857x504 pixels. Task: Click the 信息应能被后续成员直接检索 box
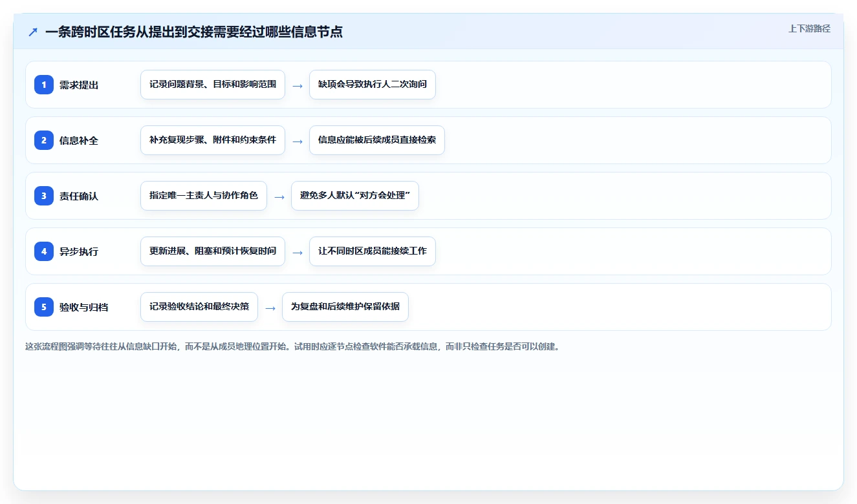377,140
